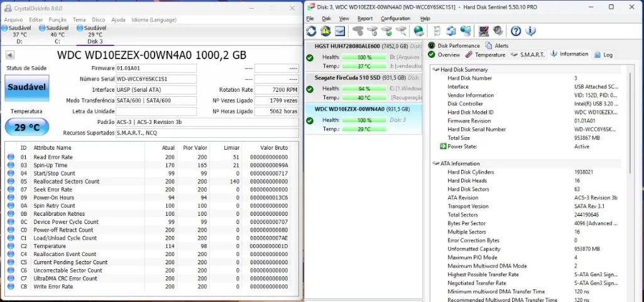The image size is (644, 302).
Task: Click the Power State green arrow icon
Action: click(443, 147)
